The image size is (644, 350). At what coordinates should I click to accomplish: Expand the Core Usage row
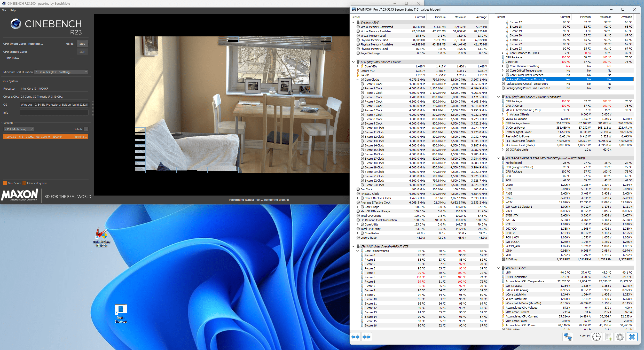click(x=358, y=207)
